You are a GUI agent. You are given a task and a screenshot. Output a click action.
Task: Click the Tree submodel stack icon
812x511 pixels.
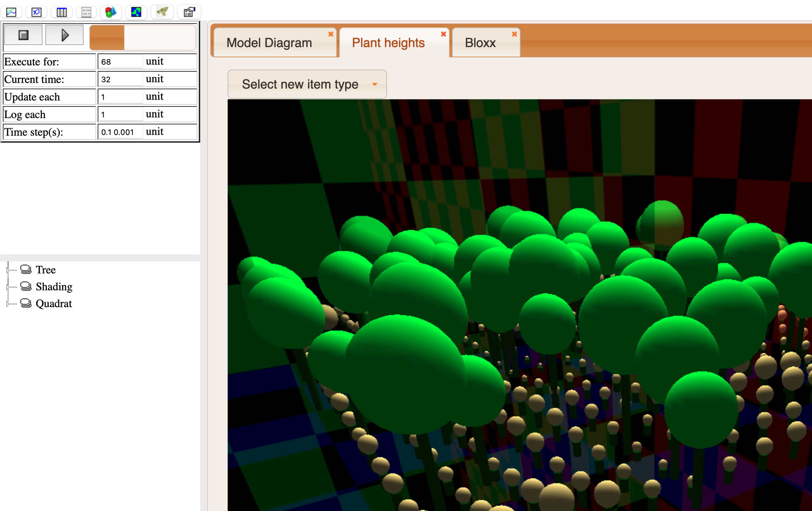(26, 270)
